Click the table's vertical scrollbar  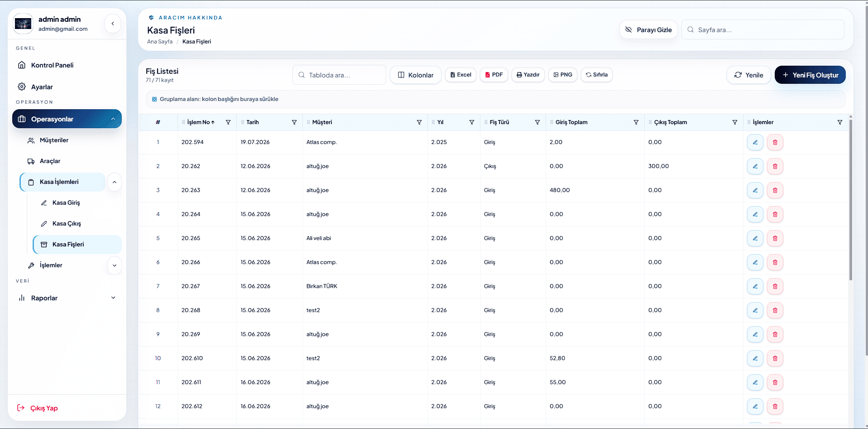[x=850, y=199]
